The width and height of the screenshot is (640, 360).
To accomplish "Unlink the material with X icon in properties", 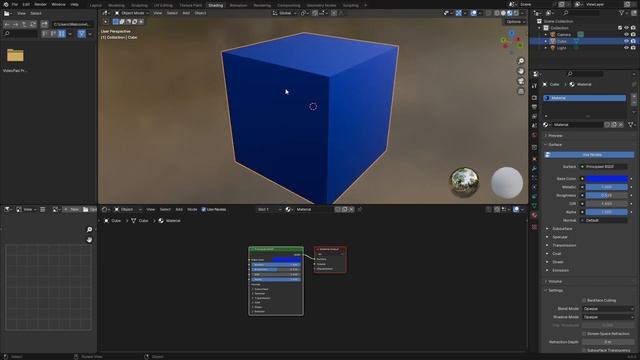I will pos(621,125).
